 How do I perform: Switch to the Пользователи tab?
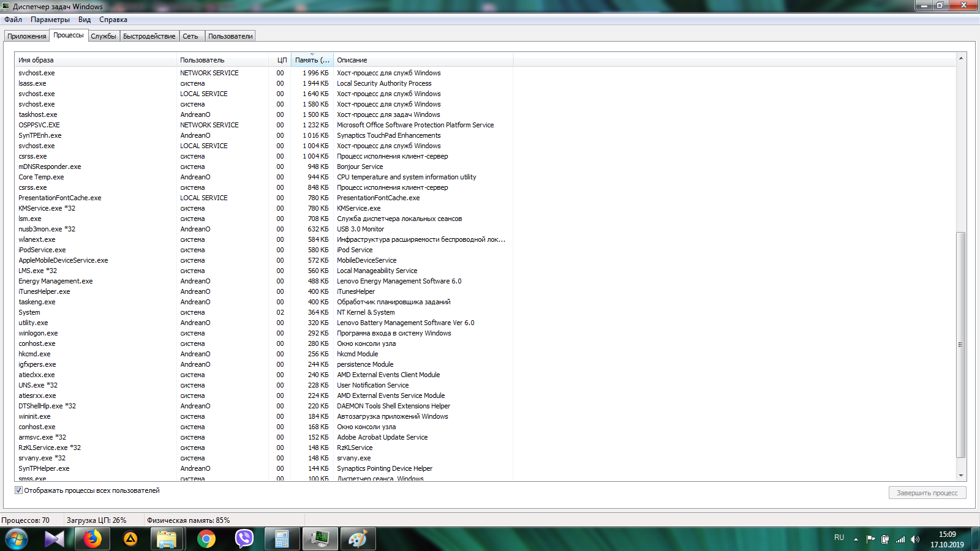click(230, 36)
